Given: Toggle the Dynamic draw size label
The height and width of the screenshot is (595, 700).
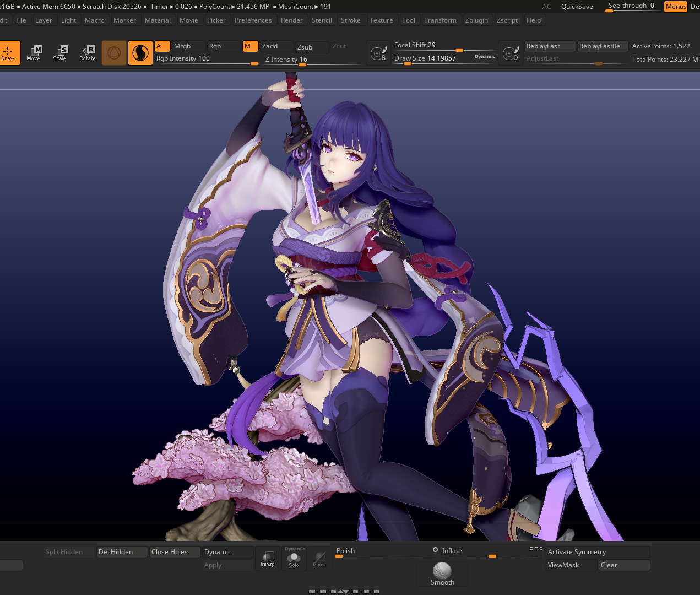Looking at the screenshot, I should (485, 56).
